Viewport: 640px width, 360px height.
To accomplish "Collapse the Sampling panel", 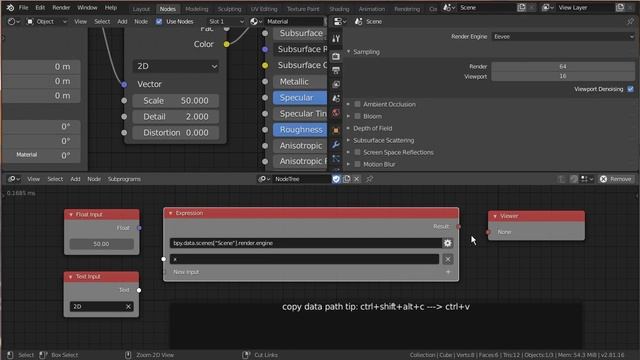I will click(349, 52).
